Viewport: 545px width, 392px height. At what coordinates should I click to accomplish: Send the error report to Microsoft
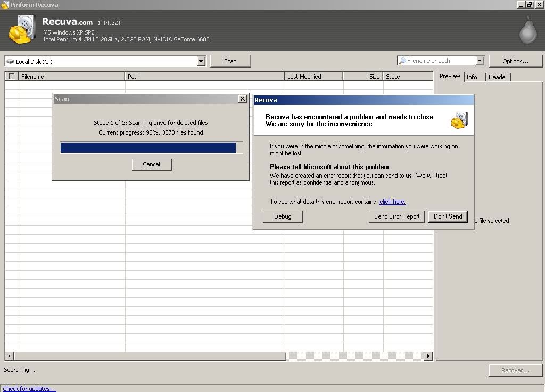click(x=397, y=216)
